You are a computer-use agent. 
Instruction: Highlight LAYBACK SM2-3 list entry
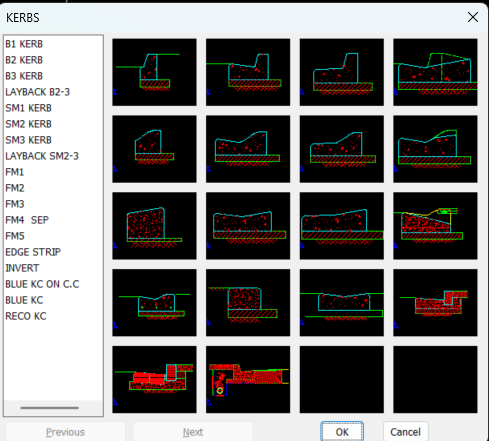[42, 156]
